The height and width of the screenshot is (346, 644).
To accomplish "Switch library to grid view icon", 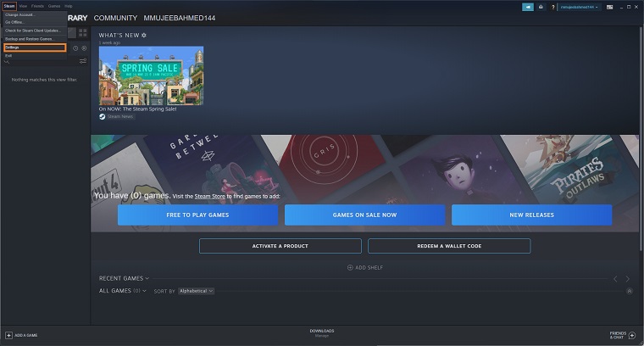I will (82, 33).
